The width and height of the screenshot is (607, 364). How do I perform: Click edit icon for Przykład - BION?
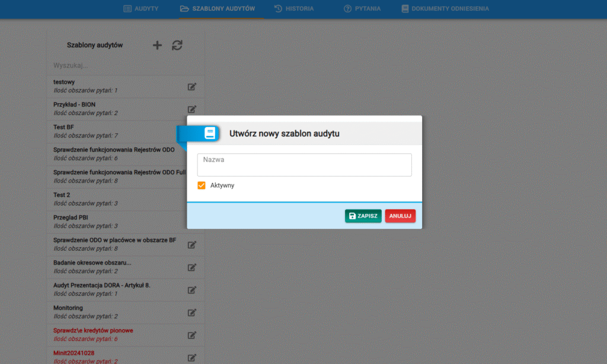[x=191, y=109]
